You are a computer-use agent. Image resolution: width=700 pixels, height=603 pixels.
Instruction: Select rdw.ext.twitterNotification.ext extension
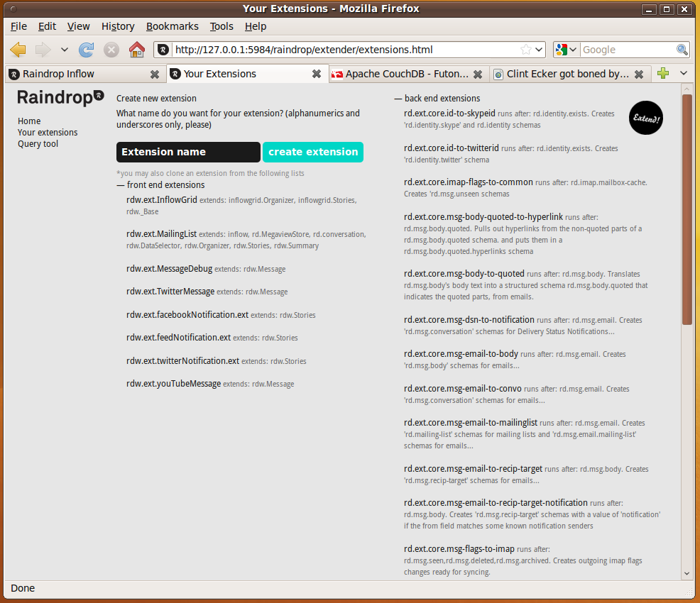pos(182,360)
